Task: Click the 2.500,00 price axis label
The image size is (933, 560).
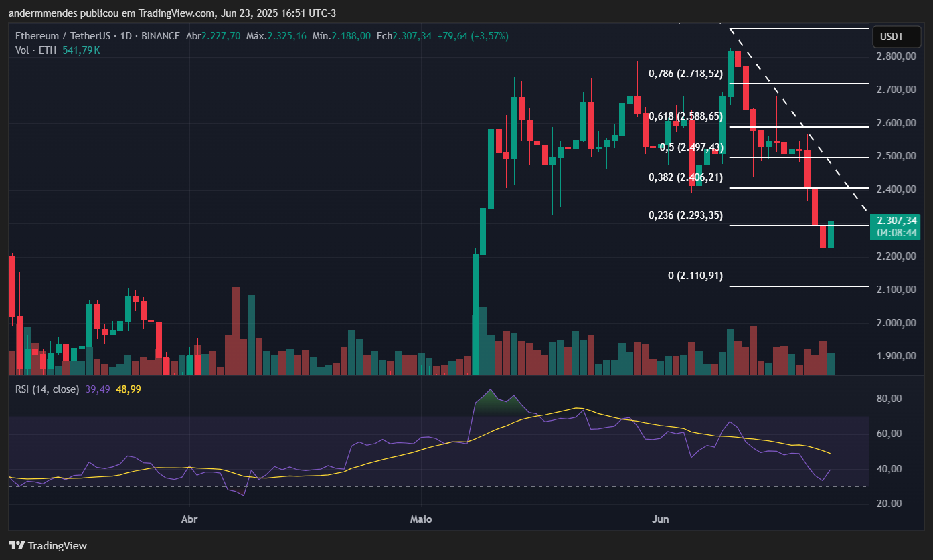Action: pos(898,156)
